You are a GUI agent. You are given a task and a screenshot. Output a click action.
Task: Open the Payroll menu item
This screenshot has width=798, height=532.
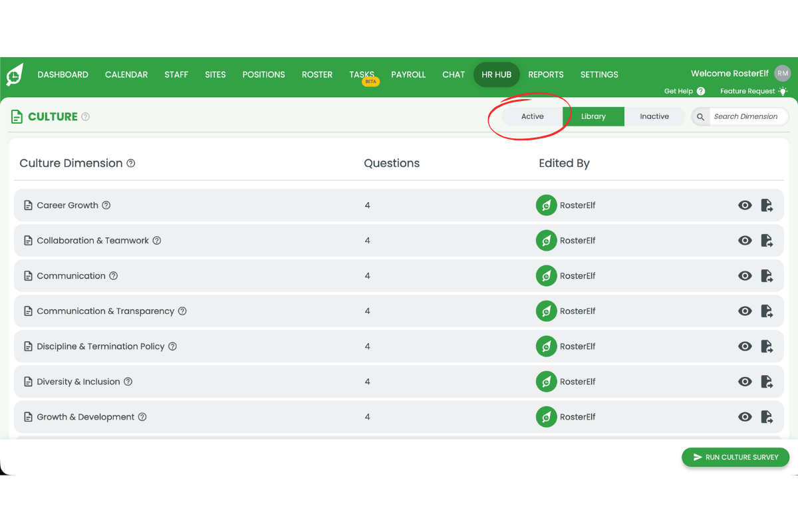click(x=408, y=74)
